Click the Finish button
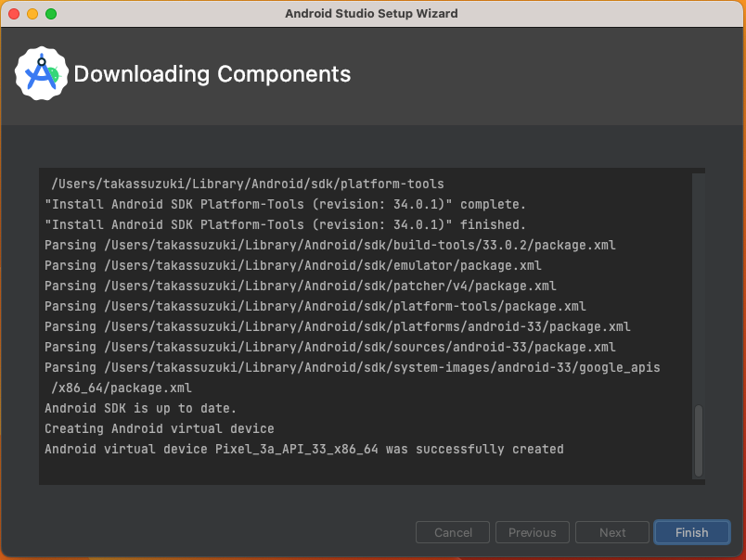Viewport: 746px width, 560px height. coord(692,532)
